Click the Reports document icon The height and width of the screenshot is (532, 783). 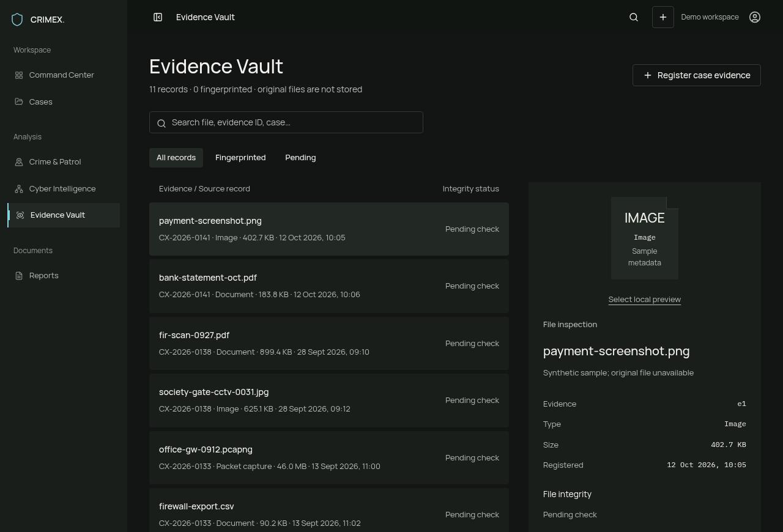(19, 276)
